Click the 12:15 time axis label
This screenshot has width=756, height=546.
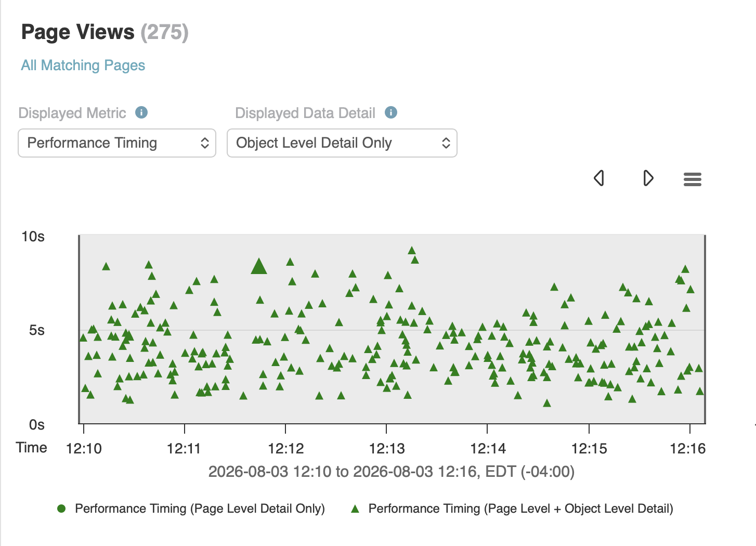(589, 449)
